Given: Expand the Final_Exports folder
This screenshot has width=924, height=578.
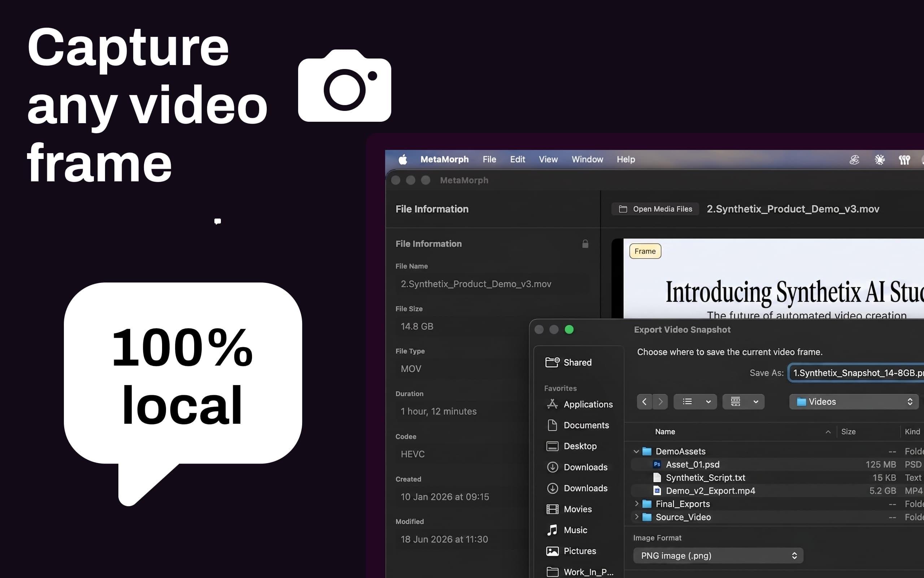Looking at the screenshot, I should (x=636, y=504).
